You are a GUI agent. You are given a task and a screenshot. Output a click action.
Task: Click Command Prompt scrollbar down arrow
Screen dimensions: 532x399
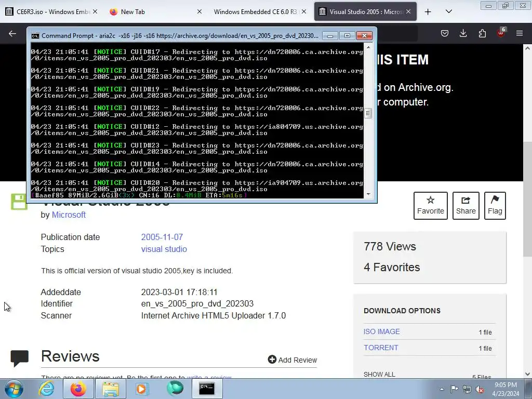click(x=368, y=194)
